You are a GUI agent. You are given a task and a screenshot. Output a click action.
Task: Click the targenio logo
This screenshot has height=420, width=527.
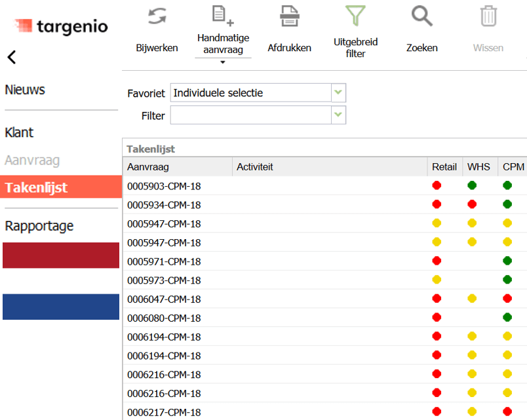(61, 27)
